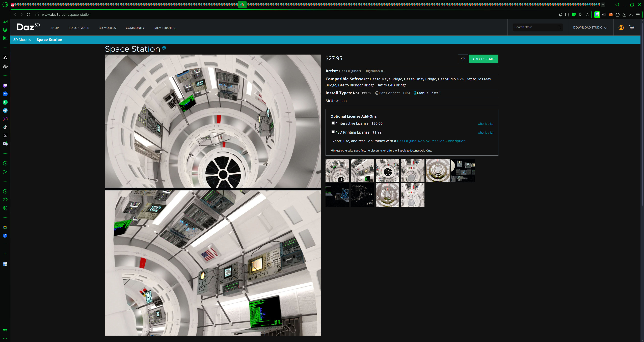The width and height of the screenshot is (644, 342).
Task: Open the orange account profile icon
Action: (x=621, y=28)
